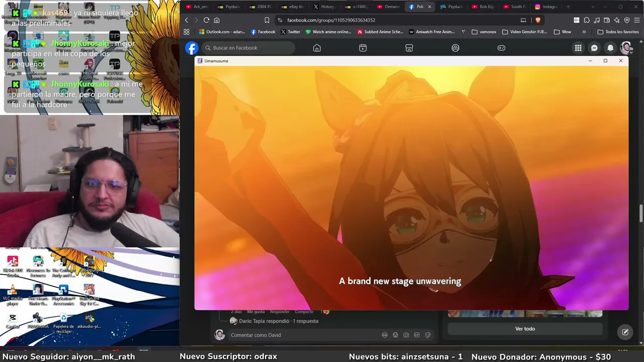Switch to the 2004 PC tab

click(x=260, y=7)
